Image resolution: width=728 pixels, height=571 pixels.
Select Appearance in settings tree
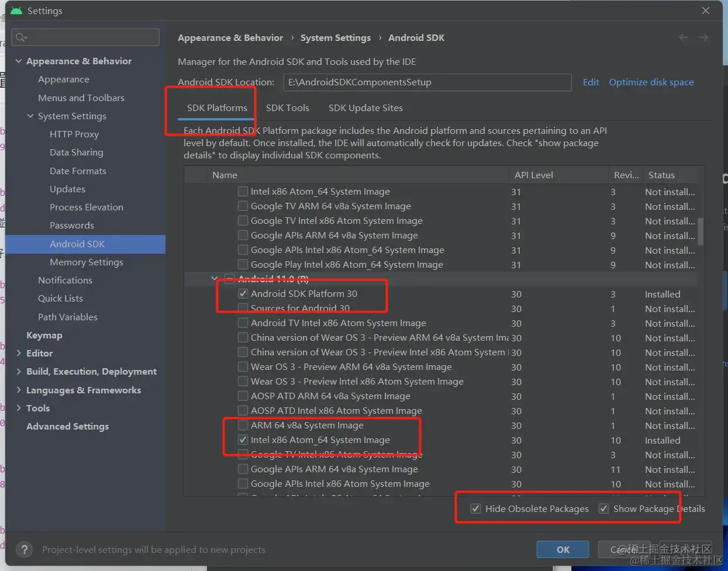(64, 79)
